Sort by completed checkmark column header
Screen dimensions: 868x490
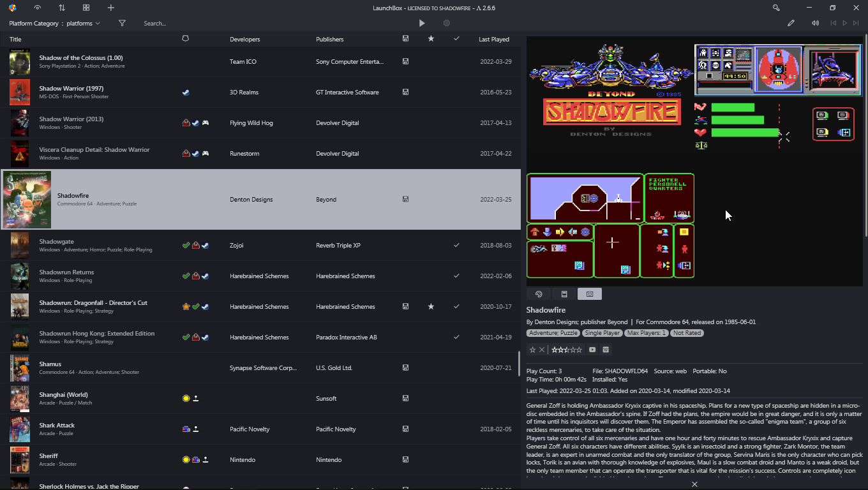pos(456,39)
